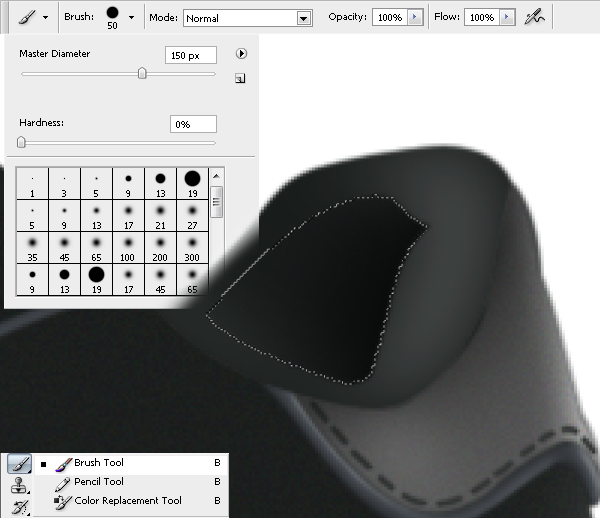The width and height of the screenshot is (600, 518).
Task: Enable the Airbrush option icon
Action: click(x=535, y=17)
